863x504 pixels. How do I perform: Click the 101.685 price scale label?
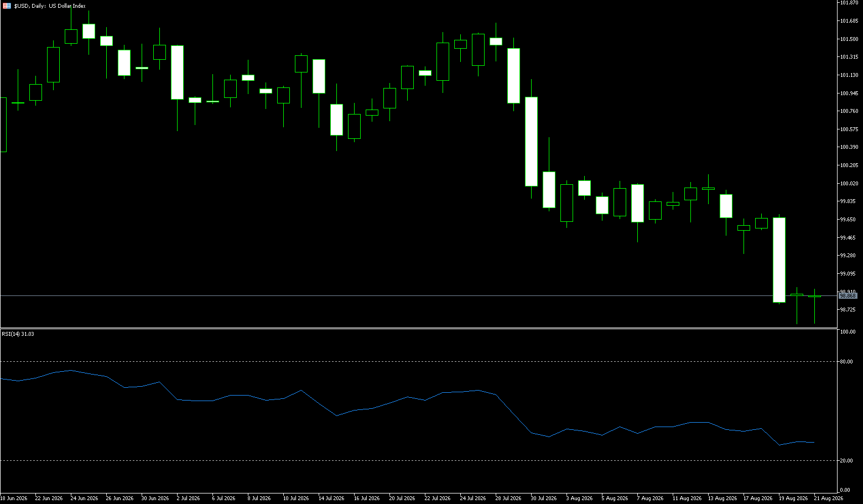pyautogui.click(x=849, y=21)
